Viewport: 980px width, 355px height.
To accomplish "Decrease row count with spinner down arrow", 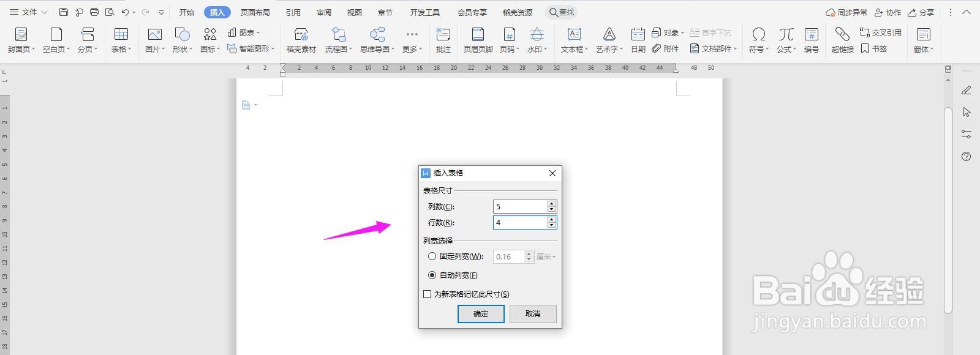I will 552,226.
